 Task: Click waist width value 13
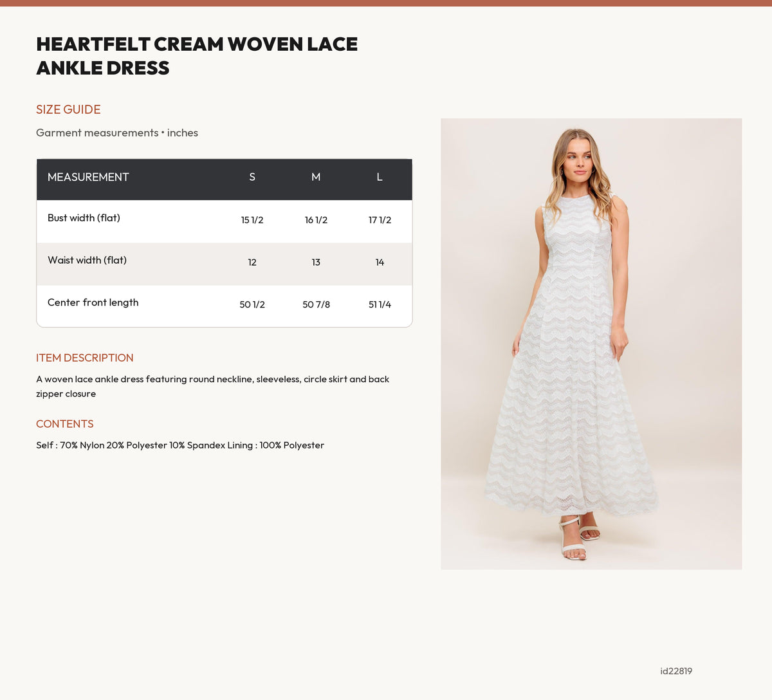point(316,262)
